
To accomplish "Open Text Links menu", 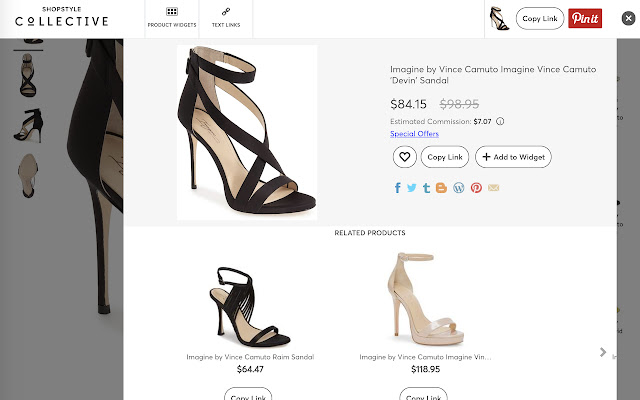I will (226, 18).
